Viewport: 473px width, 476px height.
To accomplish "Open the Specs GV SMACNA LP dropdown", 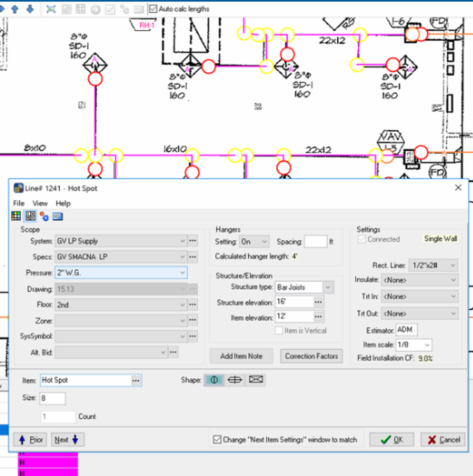I will [x=121, y=257].
